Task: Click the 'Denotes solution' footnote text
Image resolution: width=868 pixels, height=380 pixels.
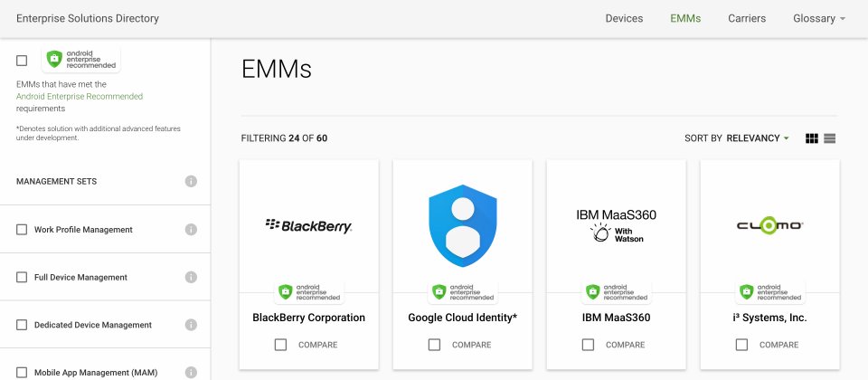Action: point(99,133)
